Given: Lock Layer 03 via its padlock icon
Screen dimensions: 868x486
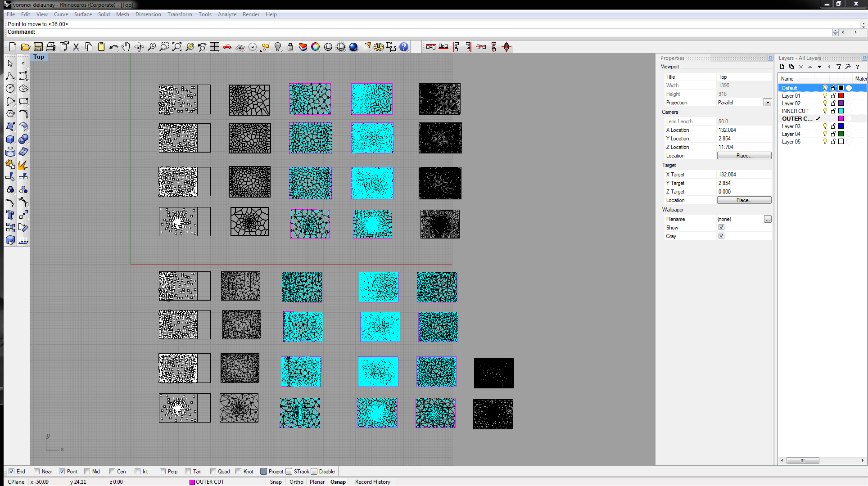Looking at the screenshot, I should pos(833,126).
